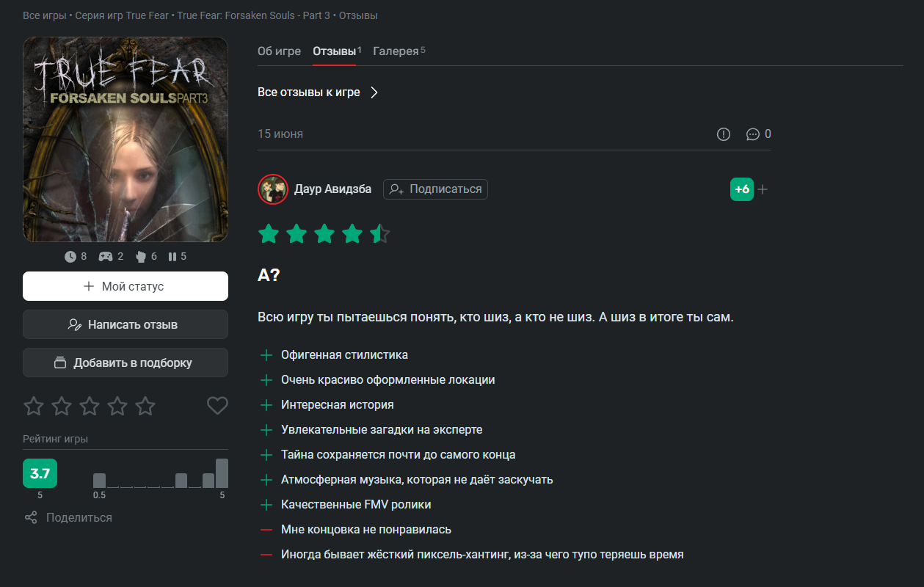Screen dimensions: 924x587
Task: Click review title 'А?'
Action: tap(269, 275)
